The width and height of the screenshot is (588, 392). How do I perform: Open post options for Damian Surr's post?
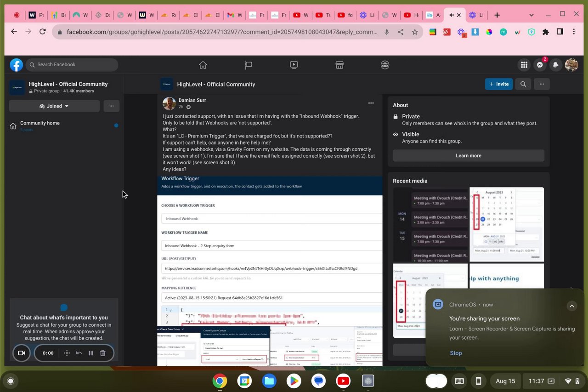(x=371, y=103)
